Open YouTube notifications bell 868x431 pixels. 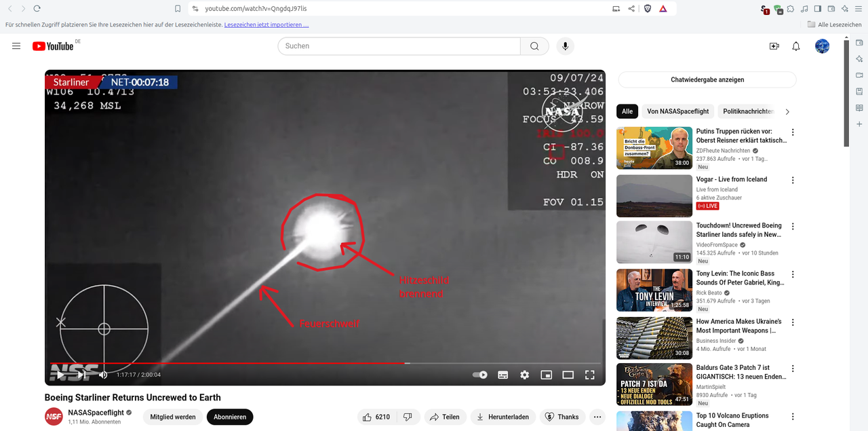(x=796, y=46)
